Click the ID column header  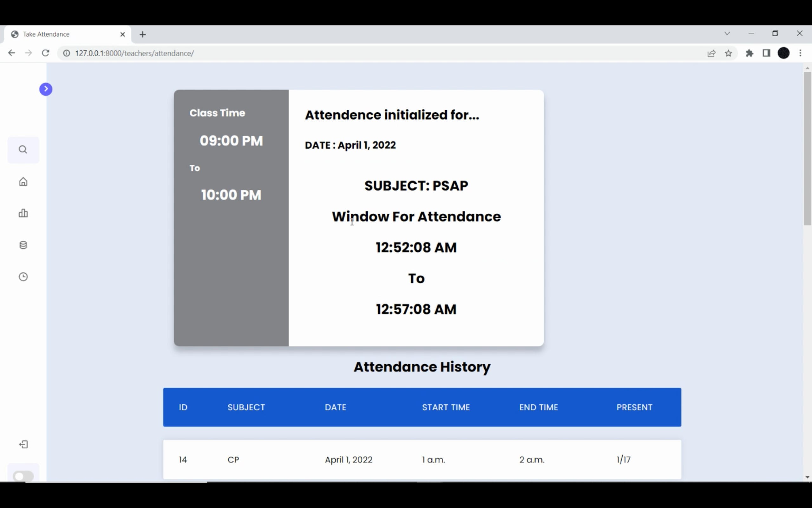pos(183,407)
